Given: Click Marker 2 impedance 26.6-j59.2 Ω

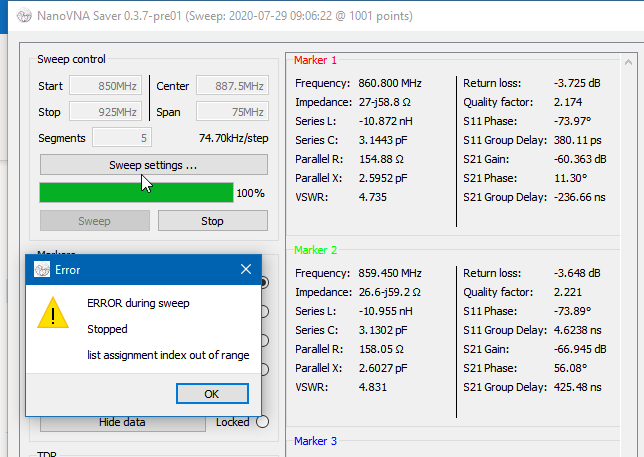Looking at the screenshot, I should (389, 292).
